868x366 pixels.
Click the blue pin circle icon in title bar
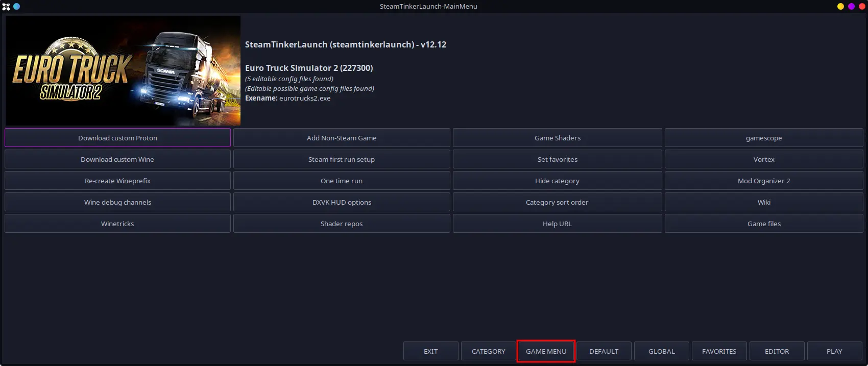pyautogui.click(x=17, y=7)
